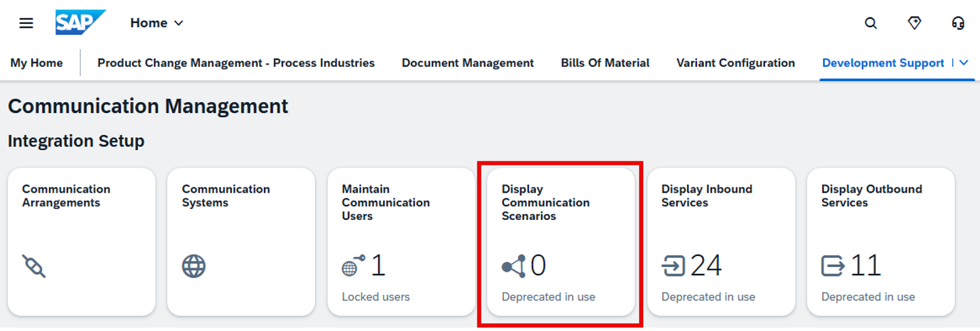980x331 pixels.
Task: Click the share-nodes icon on Communication Scenarios
Action: 513,266
